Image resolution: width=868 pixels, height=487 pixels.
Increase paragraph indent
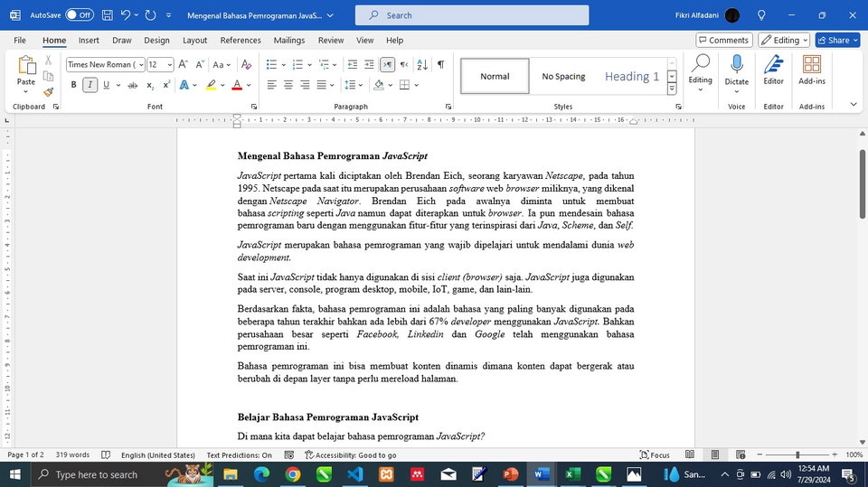369,64
